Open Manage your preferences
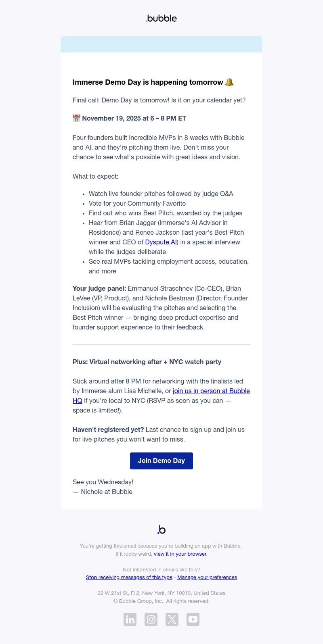The image size is (323, 644). coord(207,577)
